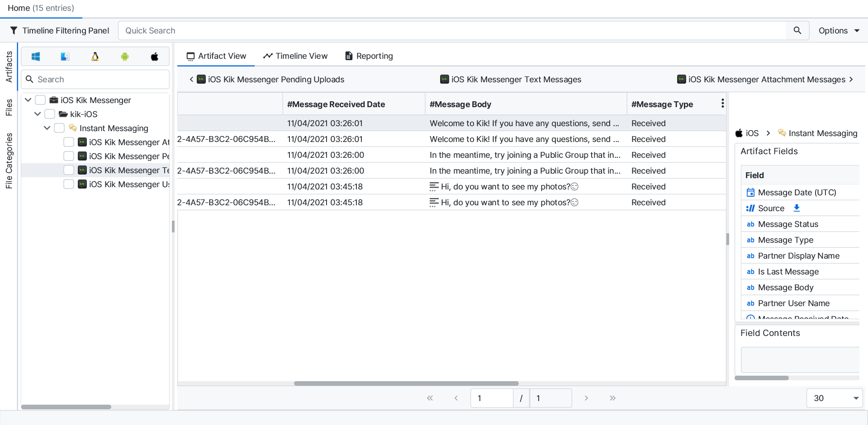
Task: Click the Instant Messaging chat bubbles tree icon
Action: click(x=73, y=128)
